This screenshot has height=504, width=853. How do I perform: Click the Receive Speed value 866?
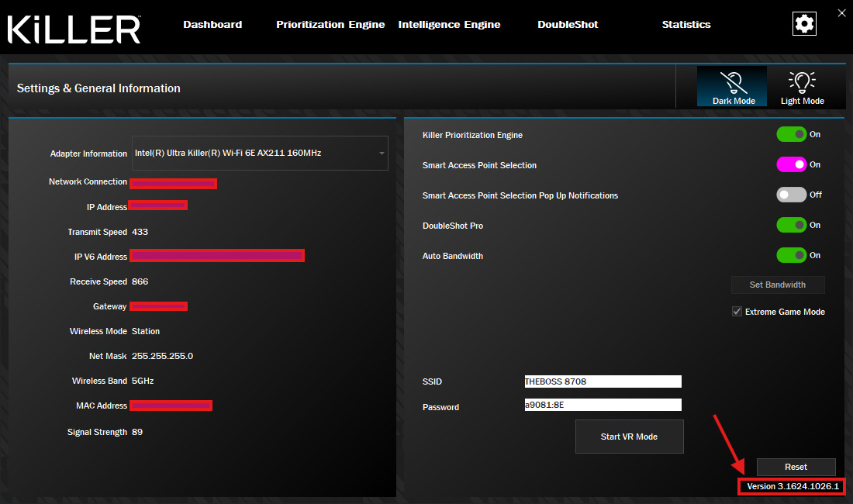[140, 281]
